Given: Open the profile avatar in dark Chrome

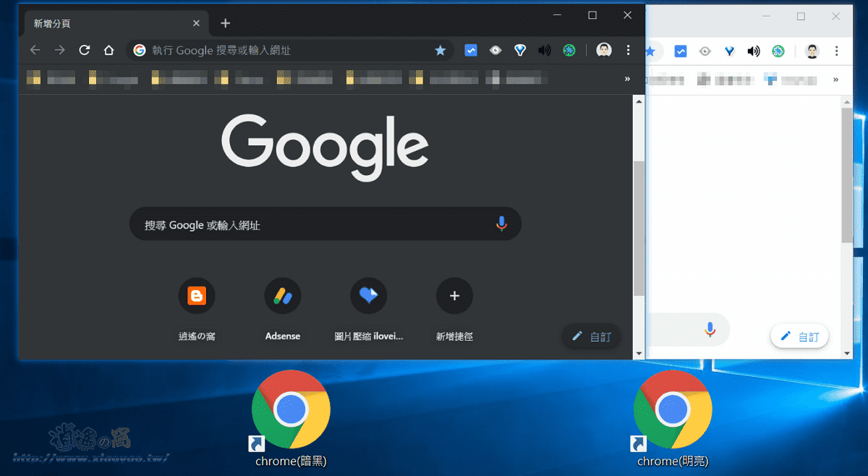Looking at the screenshot, I should (x=604, y=50).
